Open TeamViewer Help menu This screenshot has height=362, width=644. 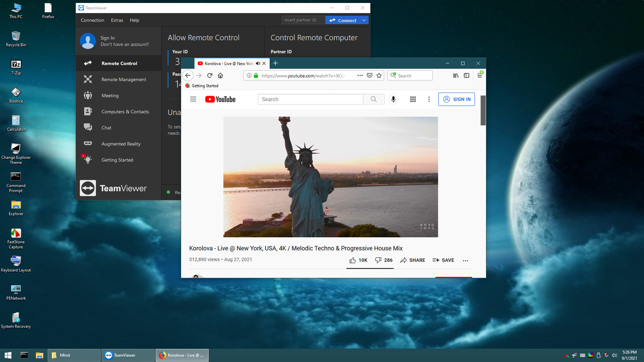tap(134, 20)
